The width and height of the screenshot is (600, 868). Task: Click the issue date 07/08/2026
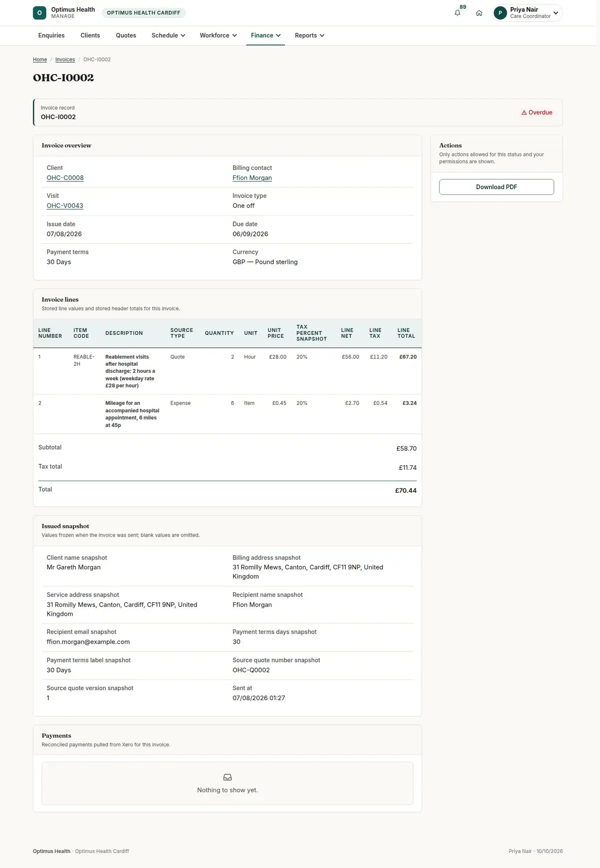tap(64, 234)
